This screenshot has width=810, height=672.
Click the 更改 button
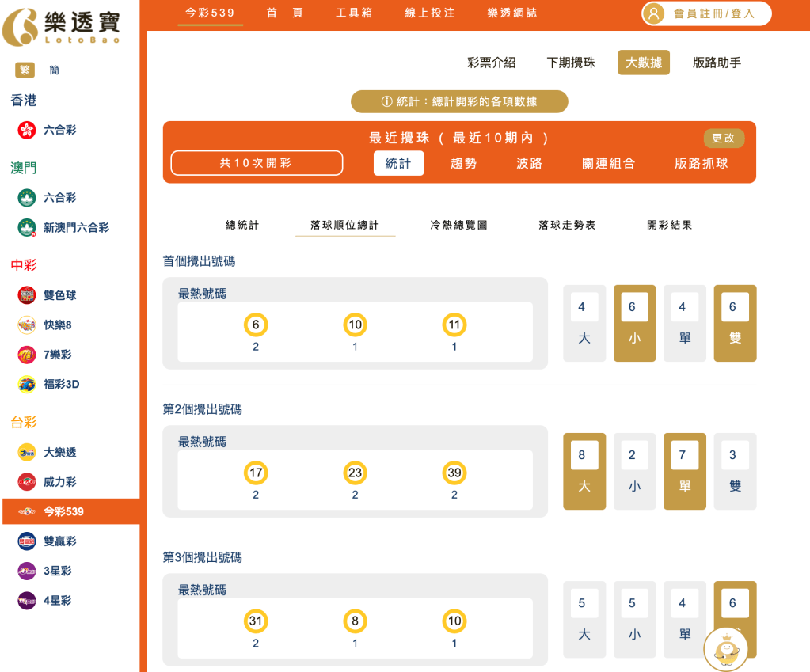click(x=723, y=137)
